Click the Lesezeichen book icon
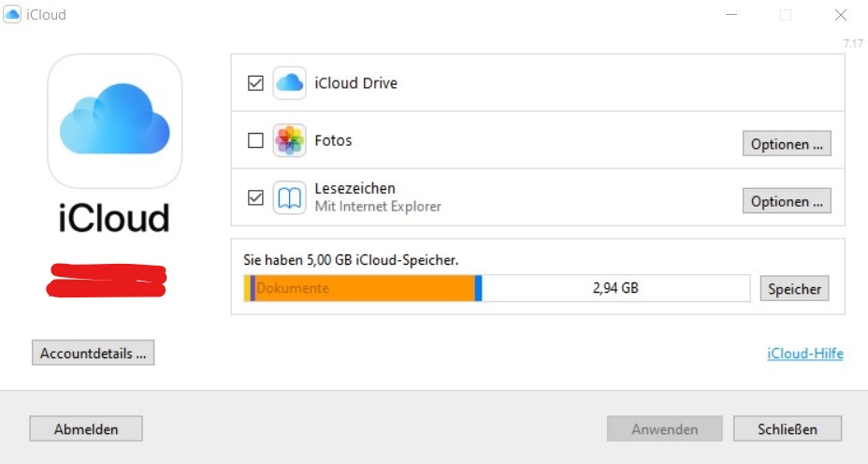 point(289,198)
